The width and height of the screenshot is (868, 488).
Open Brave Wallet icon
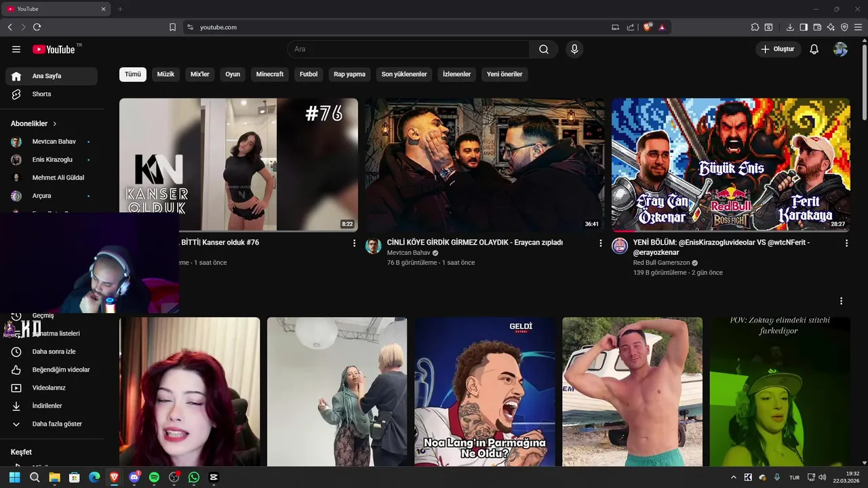tap(817, 27)
